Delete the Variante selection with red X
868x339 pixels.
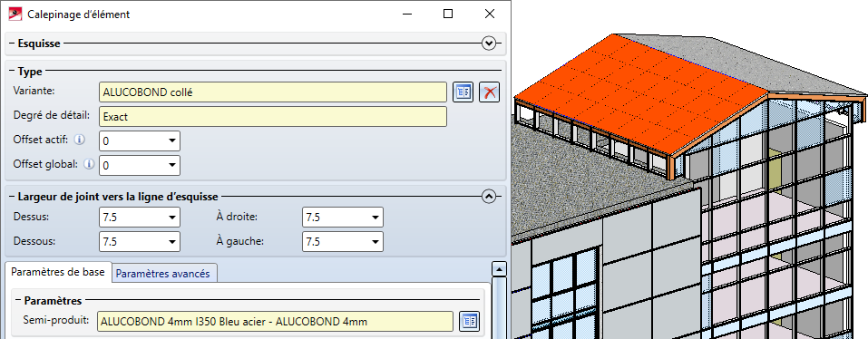(x=490, y=92)
